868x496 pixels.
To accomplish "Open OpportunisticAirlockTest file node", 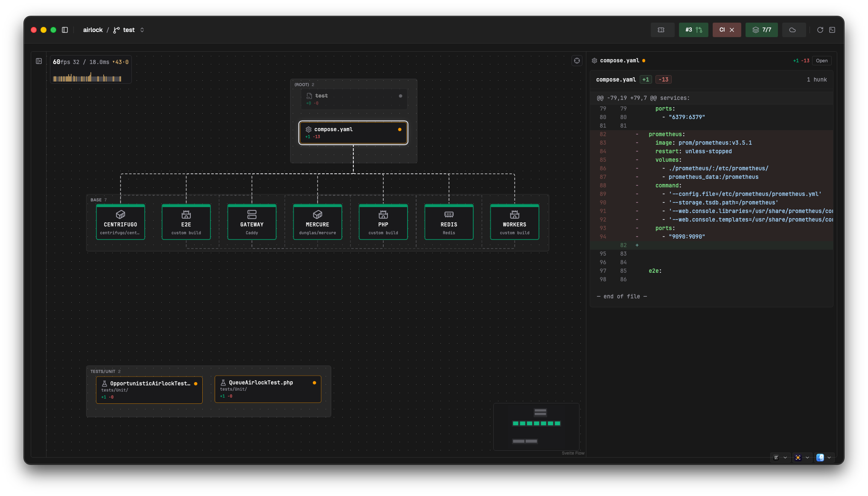I will (x=149, y=390).
